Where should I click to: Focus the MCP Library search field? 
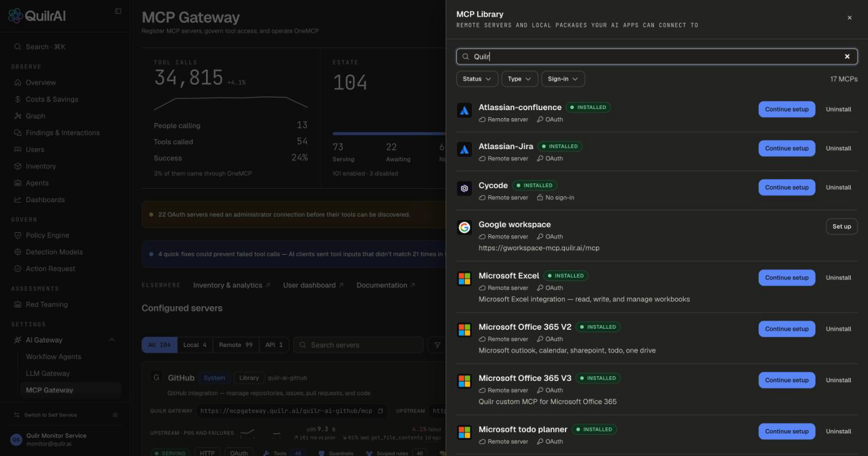pos(657,56)
